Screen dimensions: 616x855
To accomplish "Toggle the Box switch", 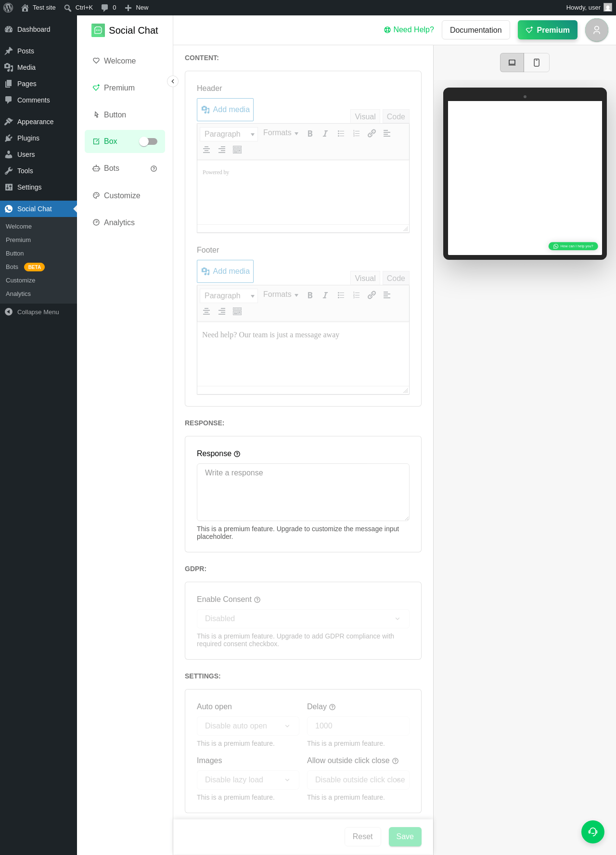I will point(148,141).
